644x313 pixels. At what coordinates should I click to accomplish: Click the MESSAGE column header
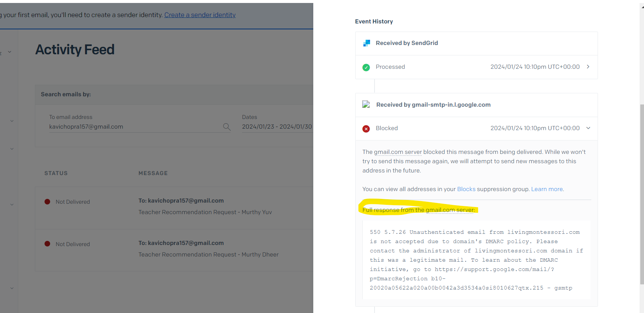(x=153, y=173)
